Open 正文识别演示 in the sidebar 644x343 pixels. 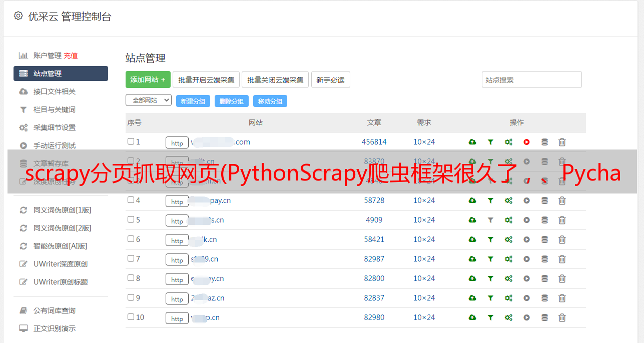tap(55, 328)
